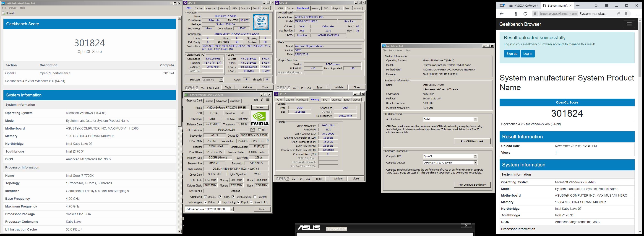Go back in the Yandex browser
This screenshot has height=236, width=644.
501,14
